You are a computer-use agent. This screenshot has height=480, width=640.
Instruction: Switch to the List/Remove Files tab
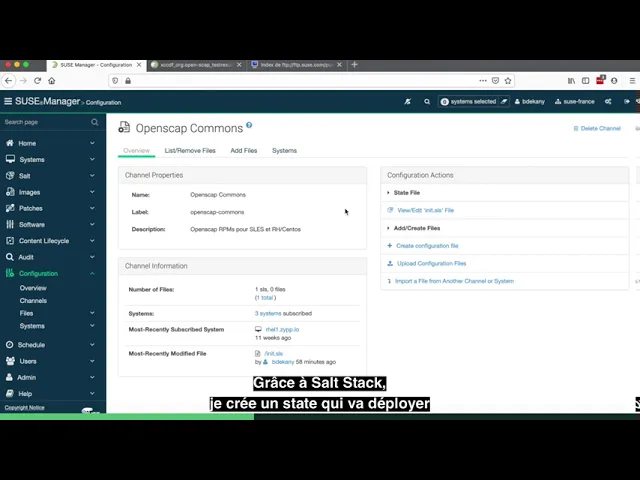(190, 151)
